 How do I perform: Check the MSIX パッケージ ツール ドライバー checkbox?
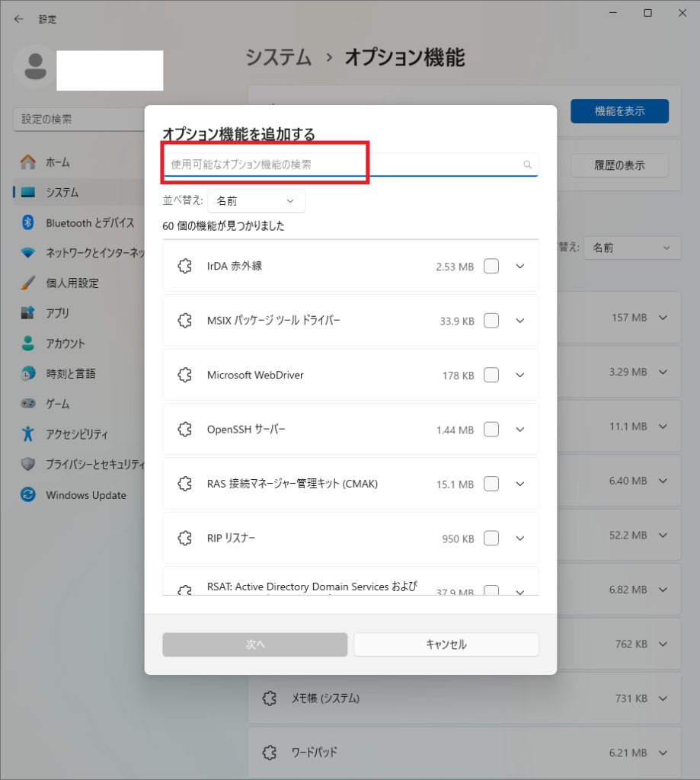pos(491,321)
